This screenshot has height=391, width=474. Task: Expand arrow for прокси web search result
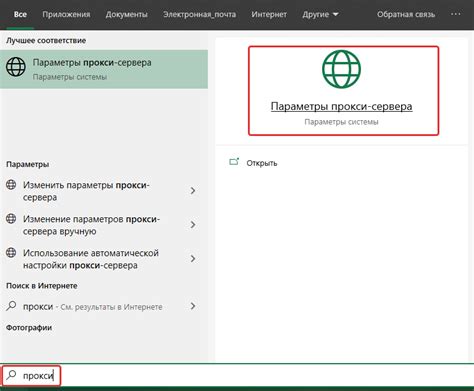pyautogui.click(x=193, y=306)
